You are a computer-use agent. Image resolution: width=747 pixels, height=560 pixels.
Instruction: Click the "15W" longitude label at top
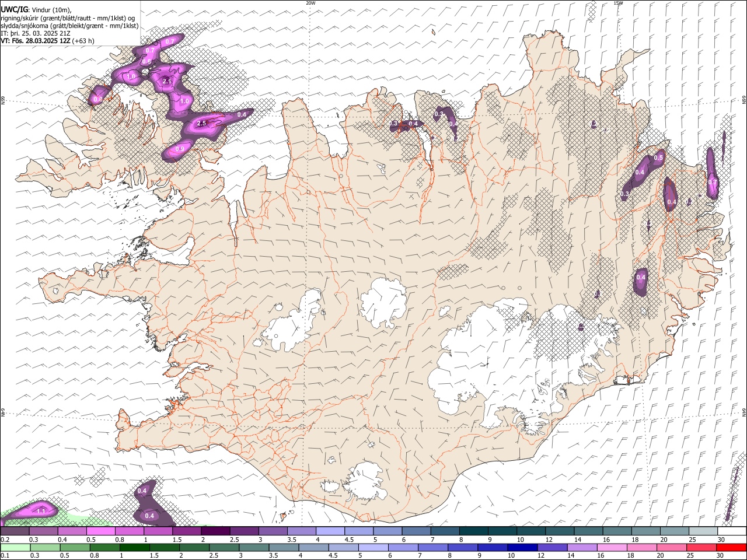pos(618,3)
